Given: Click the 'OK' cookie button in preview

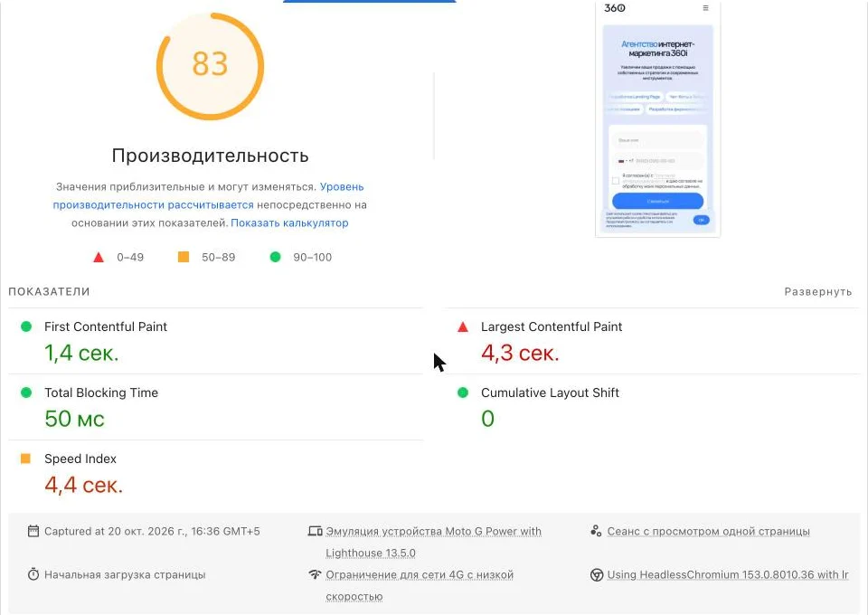Looking at the screenshot, I should pos(701,220).
